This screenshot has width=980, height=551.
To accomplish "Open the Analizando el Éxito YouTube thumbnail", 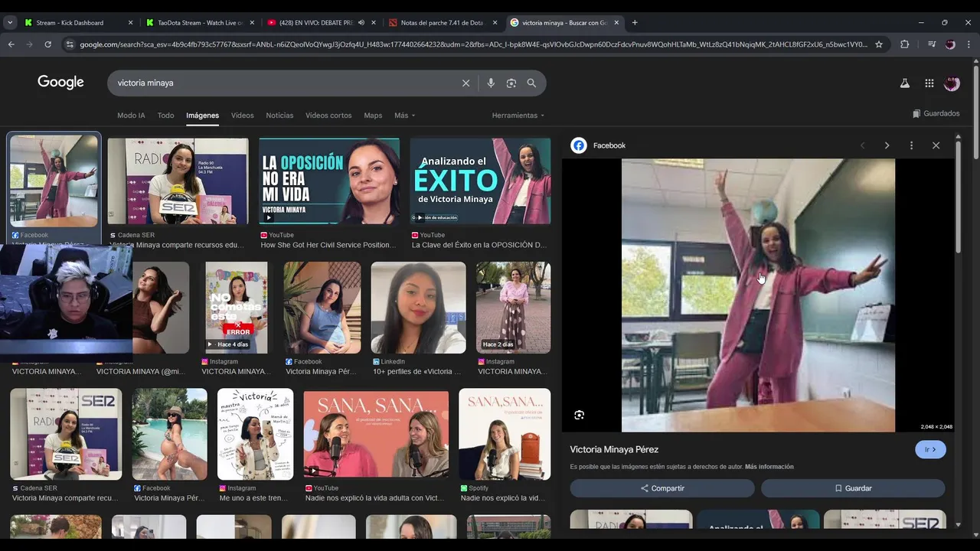I will (480, 182).
